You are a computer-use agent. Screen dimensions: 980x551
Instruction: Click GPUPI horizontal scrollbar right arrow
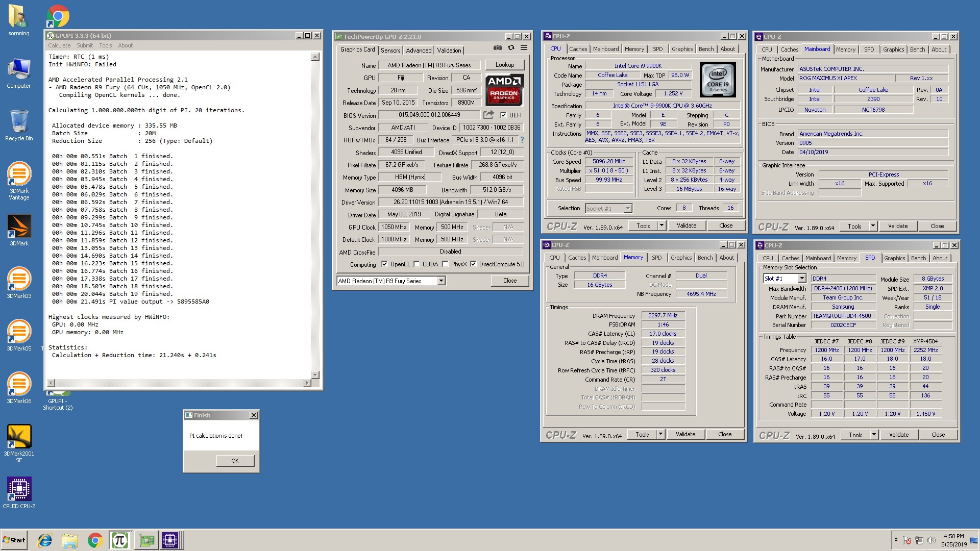pos(307,383)
